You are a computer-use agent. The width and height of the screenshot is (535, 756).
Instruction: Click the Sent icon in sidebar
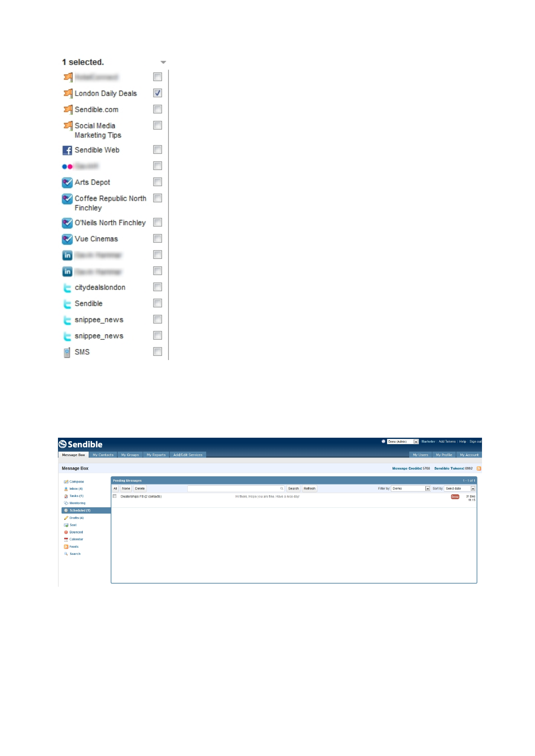coord(66,525)
